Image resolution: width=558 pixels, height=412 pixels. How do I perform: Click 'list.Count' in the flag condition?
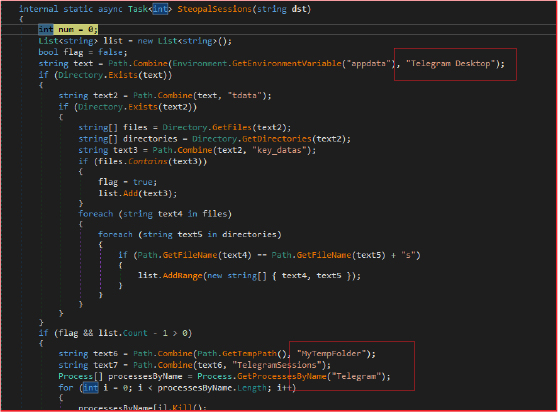123,333
